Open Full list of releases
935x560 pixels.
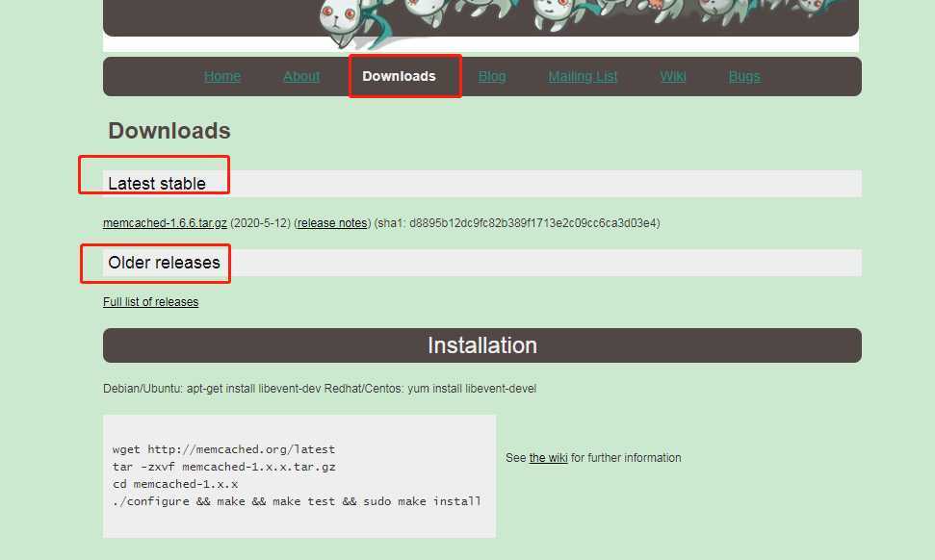coord(150,302)
